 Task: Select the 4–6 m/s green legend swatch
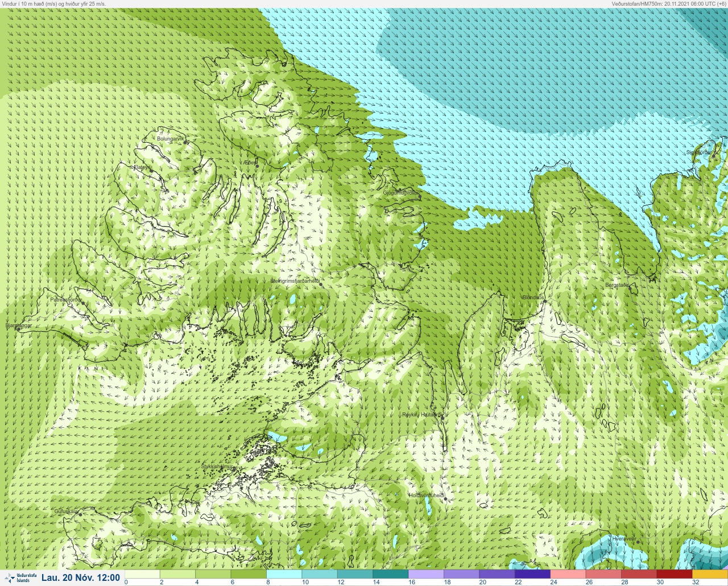pyautogui.click(x=213, y=574)
